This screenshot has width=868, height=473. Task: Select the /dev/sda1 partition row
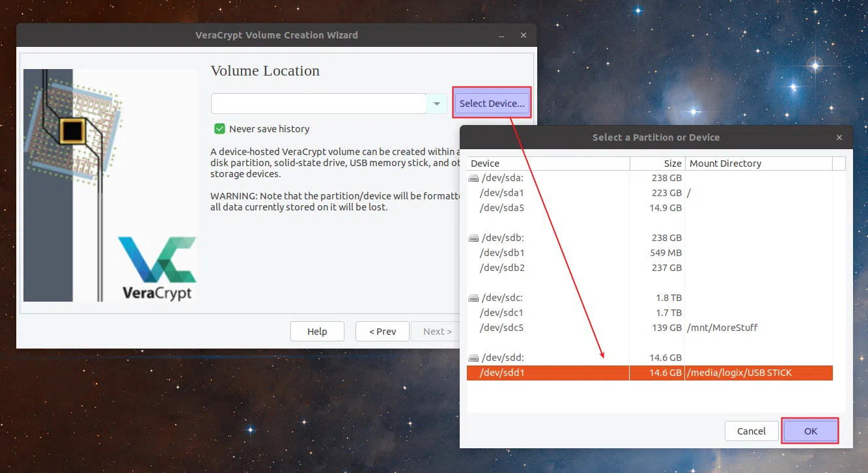tap(650, 193)
